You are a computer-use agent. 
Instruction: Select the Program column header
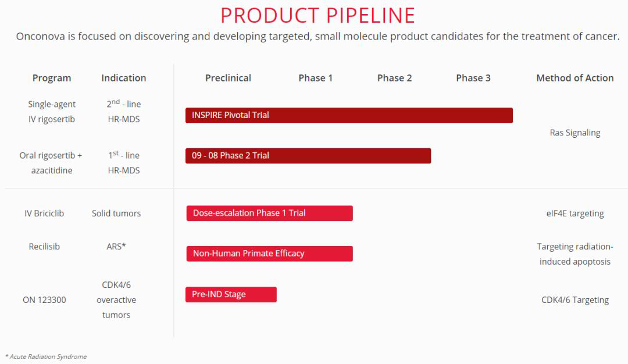(52, 78)
